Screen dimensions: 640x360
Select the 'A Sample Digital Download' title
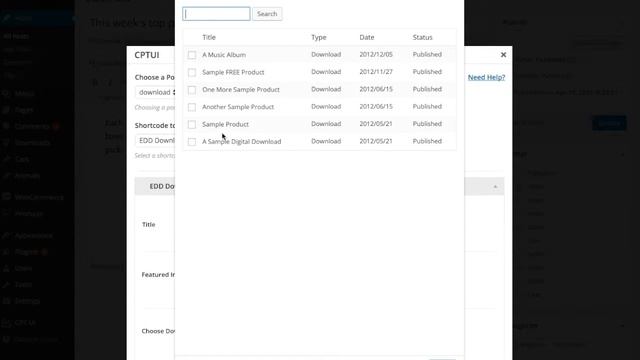point(242,142)
